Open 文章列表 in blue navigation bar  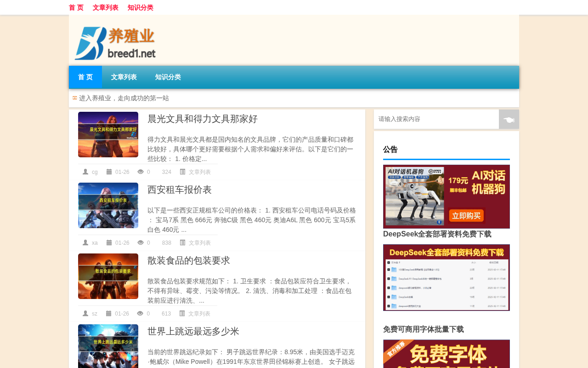(124, 77)
